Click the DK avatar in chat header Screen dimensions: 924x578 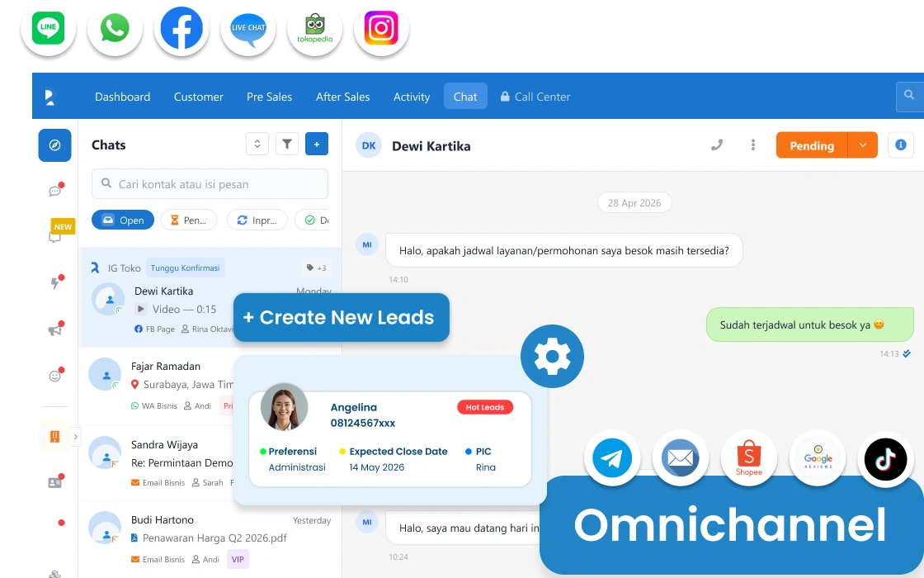(x=369, y=145)
